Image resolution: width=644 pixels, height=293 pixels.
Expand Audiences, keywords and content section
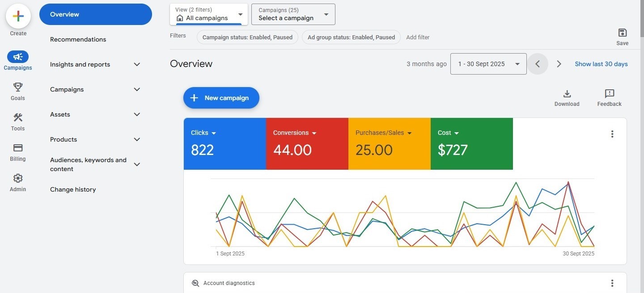pyautogui.click(x=137, y=164)
